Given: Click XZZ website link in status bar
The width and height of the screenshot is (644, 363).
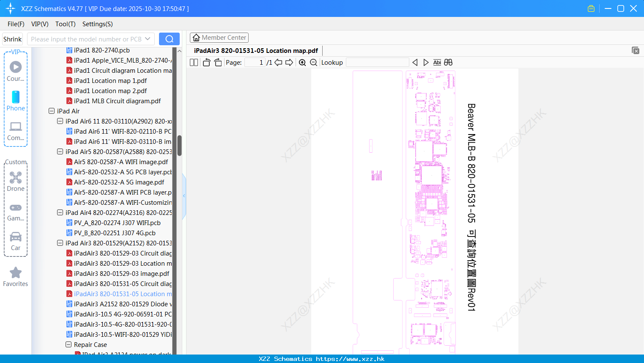Looking at the screenshot, I should click(350, 359).
